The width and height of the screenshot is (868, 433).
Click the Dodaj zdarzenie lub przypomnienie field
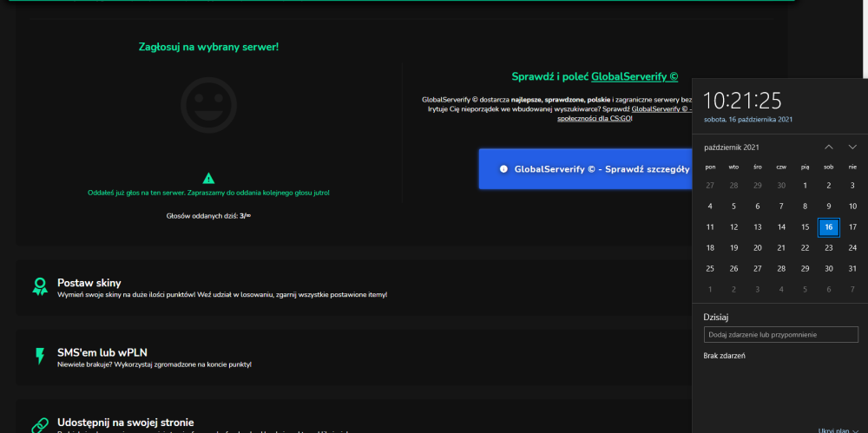pyautogui.click(x=780, y=334)
